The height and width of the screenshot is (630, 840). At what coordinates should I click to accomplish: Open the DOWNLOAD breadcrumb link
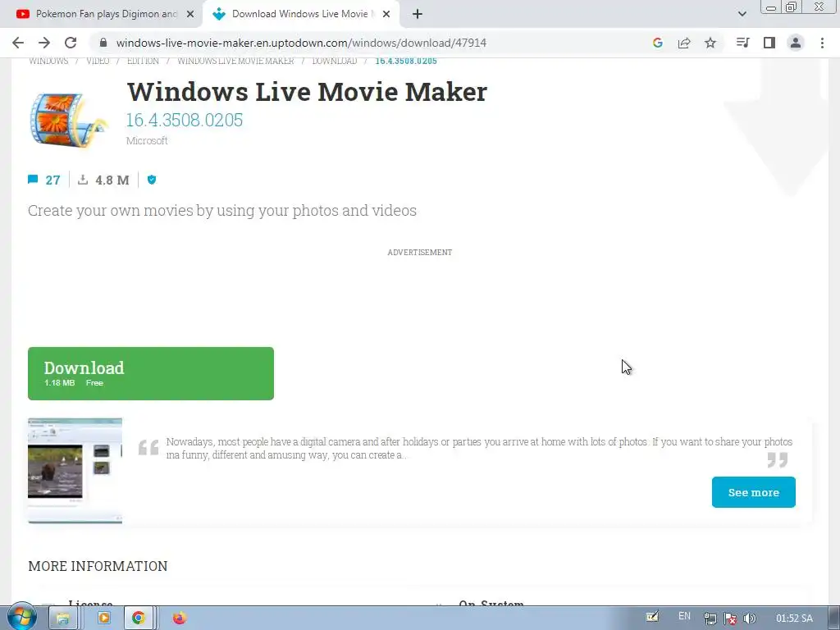[335, 61]
